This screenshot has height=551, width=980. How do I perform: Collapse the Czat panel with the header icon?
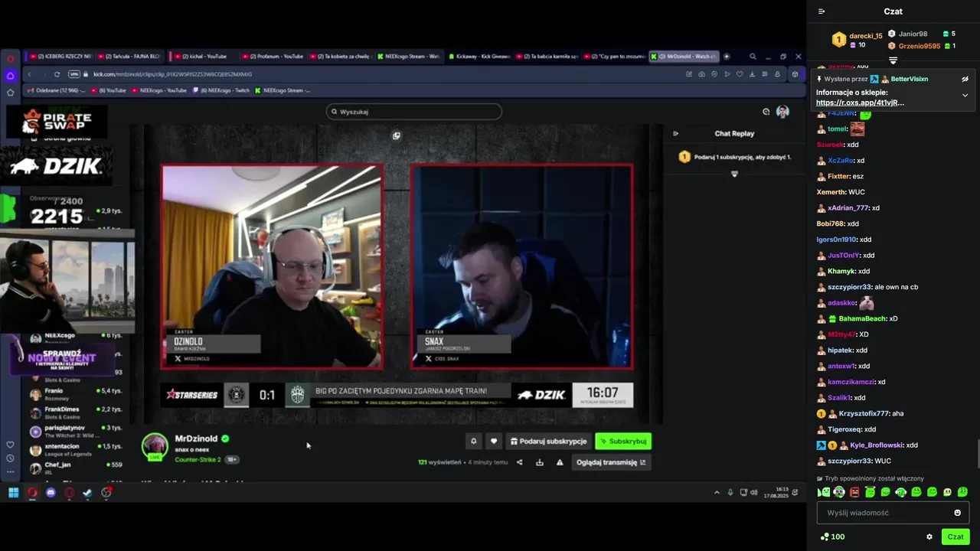[x=822, y=11]
